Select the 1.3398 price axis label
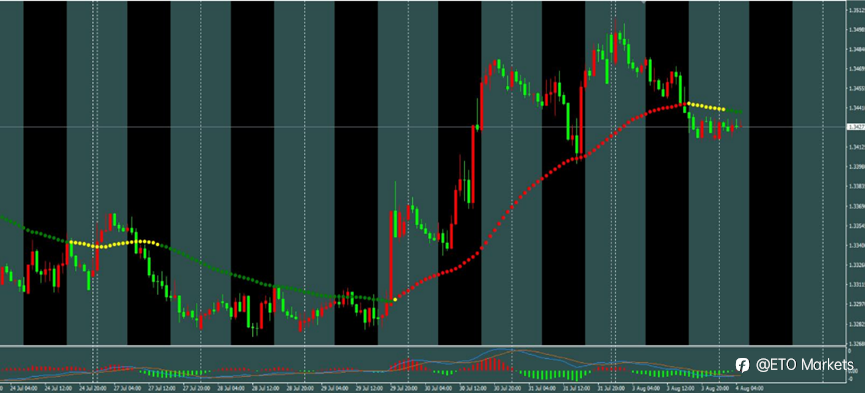The width and height of the screenshot is (865, 393). [857, 167]
